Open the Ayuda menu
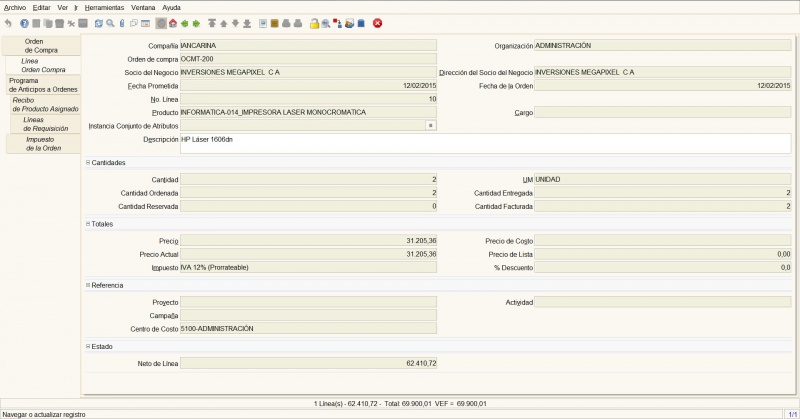The image size is (800, 419). [x=171, y=8]
